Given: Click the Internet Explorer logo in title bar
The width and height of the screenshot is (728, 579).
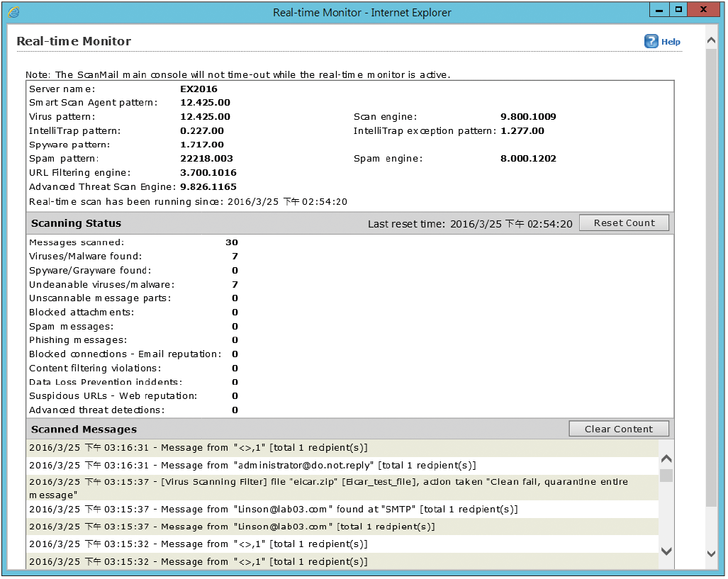Looking at the screenshot, I should [x=14, y=12].
